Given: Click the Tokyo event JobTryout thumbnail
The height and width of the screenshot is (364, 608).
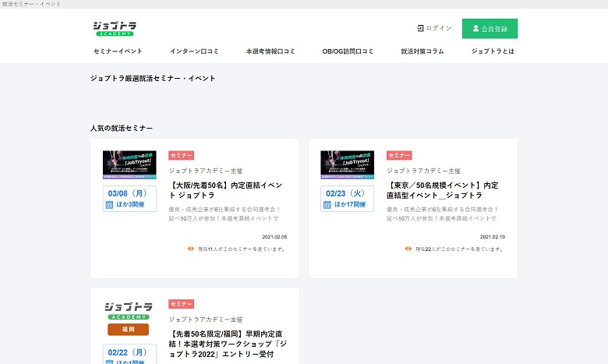Looking at the screenshot, I should (348, 164).
